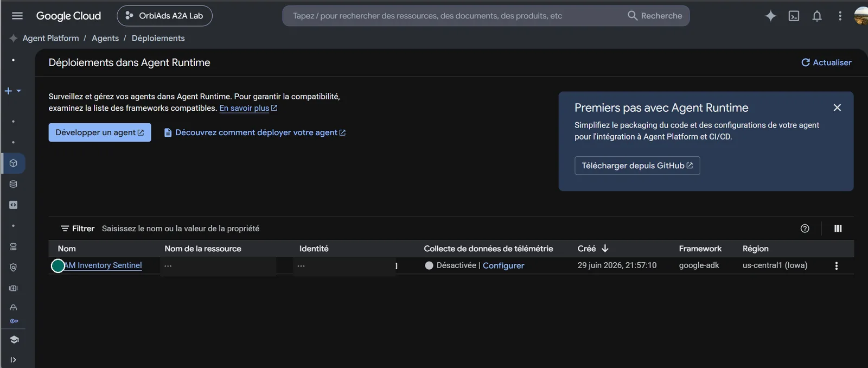The image size is (868, 368).
Task: Activate the Cloud Shell terminal icon
Action: 794,16
